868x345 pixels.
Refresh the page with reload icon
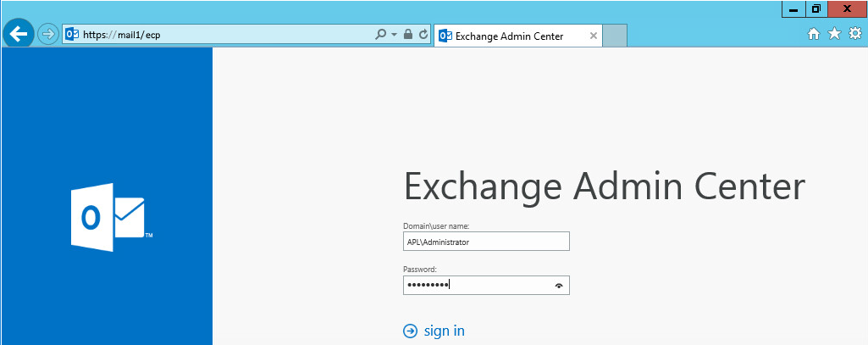point(423,35)
